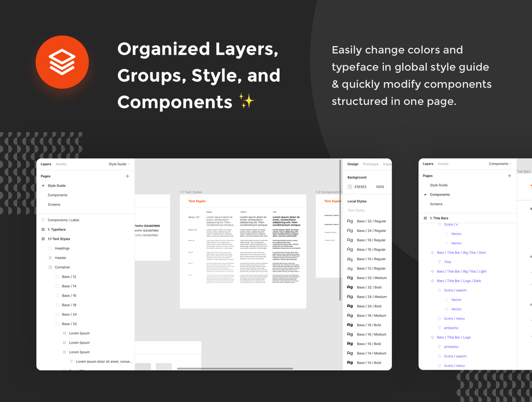Screen dimensions: 532x402
Task: Open the Style Guide page dropdown
Action: tap(119, 164)
